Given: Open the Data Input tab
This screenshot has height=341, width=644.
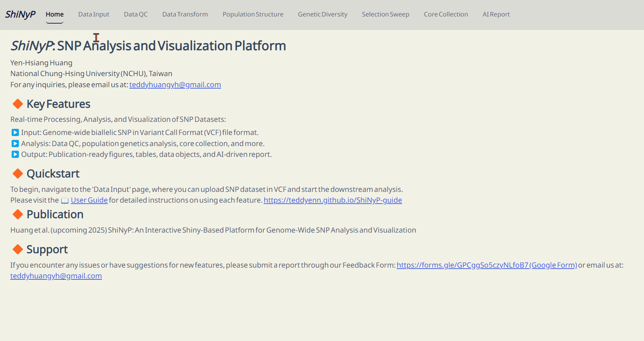Looking at the screenshot, I should pyautogui.click(x=94, y=14).
